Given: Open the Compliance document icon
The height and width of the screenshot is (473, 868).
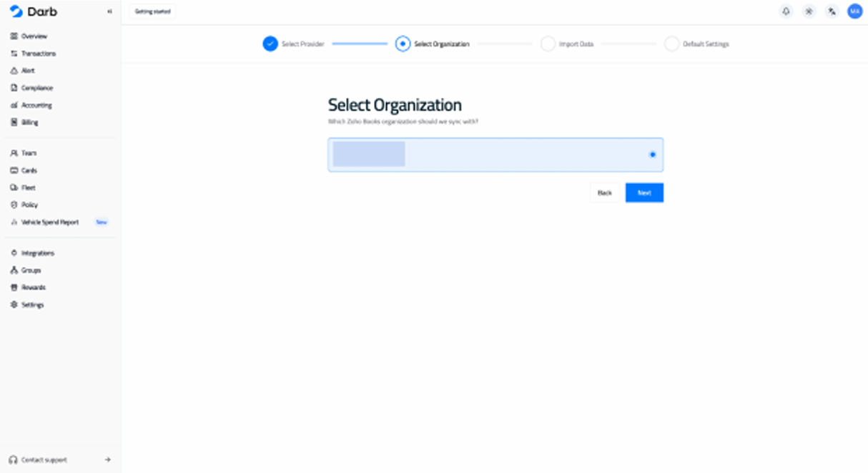Looking at the screenshot, I should tap(14, 88).
